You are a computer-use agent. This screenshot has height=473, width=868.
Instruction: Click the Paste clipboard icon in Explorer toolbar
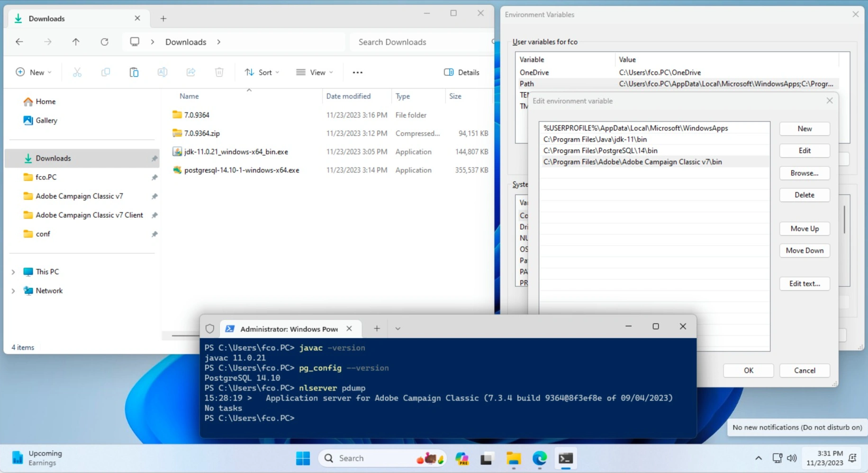(134, 72)
